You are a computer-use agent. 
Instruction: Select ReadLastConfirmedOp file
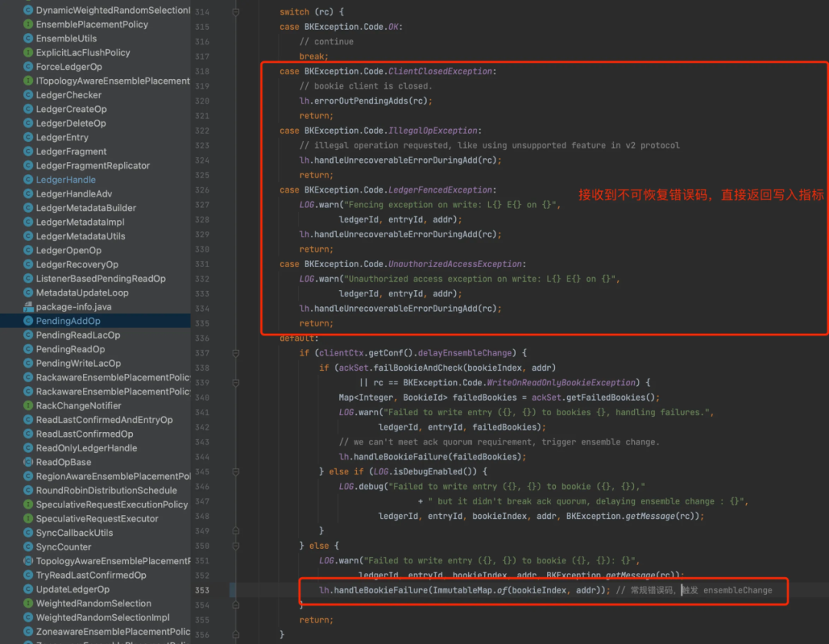[84, 434]
